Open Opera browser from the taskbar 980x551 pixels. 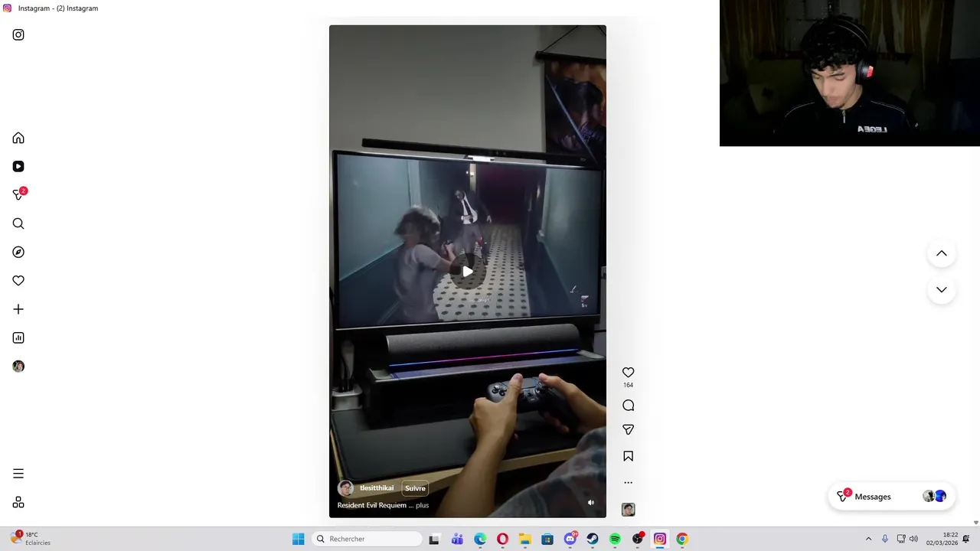502,539
